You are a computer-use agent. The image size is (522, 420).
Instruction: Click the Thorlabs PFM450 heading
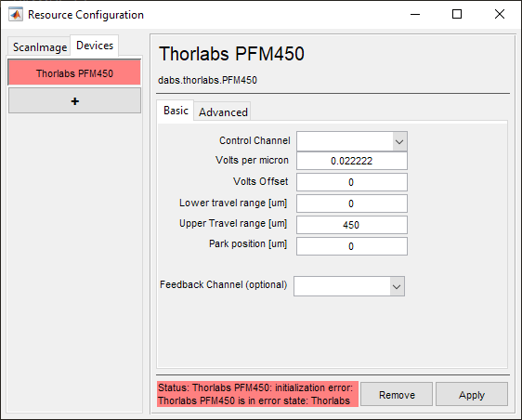(x=231, y=54)
